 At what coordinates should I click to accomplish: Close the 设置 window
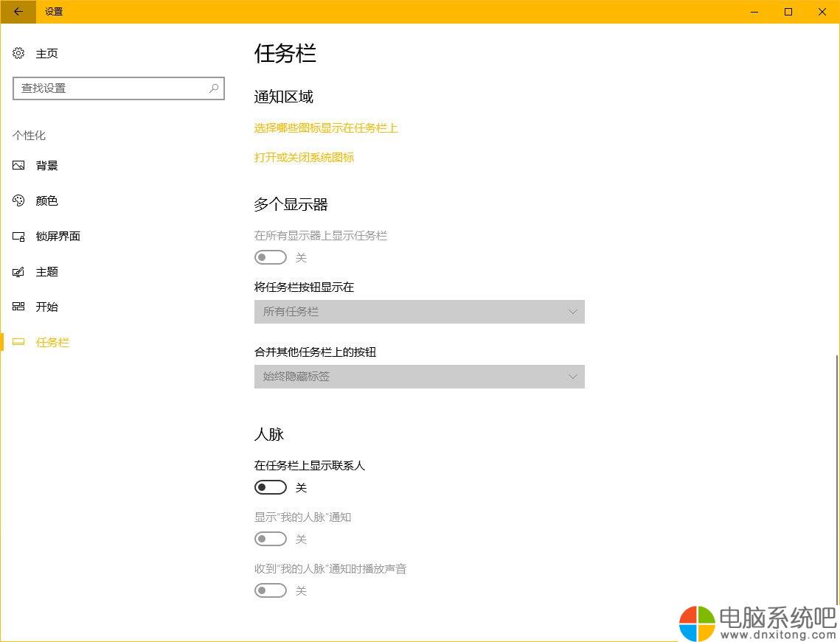tap(822, 11)
